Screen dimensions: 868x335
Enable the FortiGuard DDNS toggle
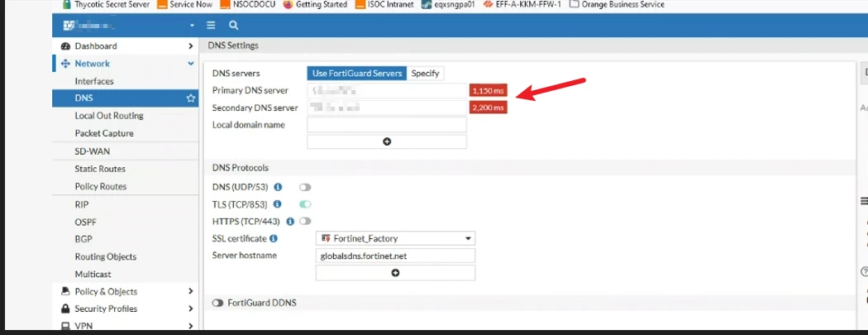pyautogui.click(x=217, y=303)
